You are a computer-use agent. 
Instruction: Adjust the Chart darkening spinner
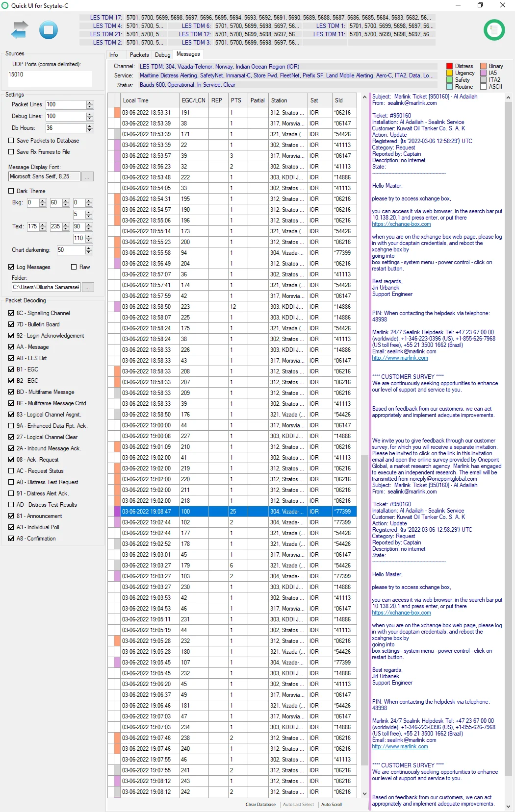(89, 250)
